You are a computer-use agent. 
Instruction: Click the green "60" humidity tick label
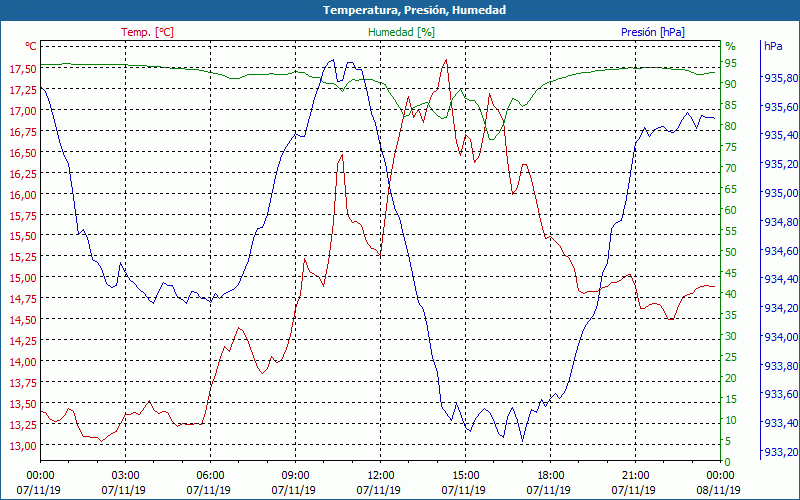(x=731, y=210)
